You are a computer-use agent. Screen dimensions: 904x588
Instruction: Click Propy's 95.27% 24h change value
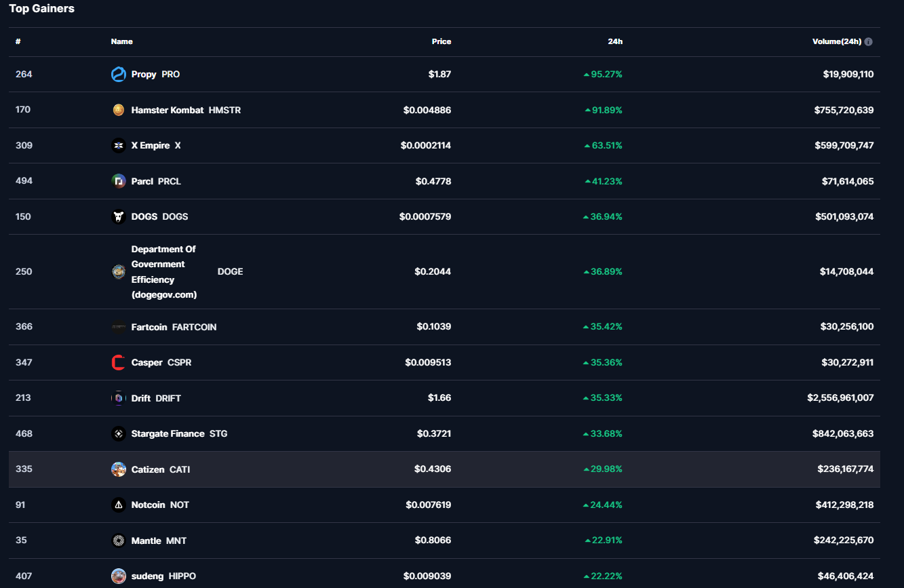606,75
